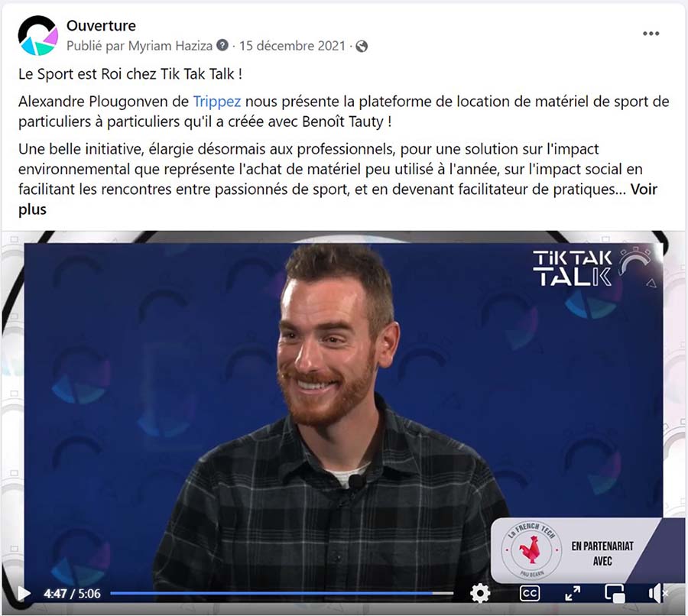Toggle closed captions CC button
688x616 pixels.
coord(530,593)
